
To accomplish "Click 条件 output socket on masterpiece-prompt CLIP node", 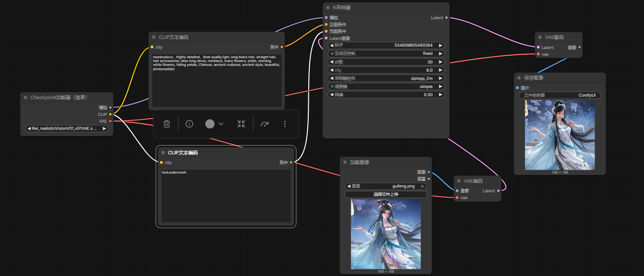I will [282, 47].
